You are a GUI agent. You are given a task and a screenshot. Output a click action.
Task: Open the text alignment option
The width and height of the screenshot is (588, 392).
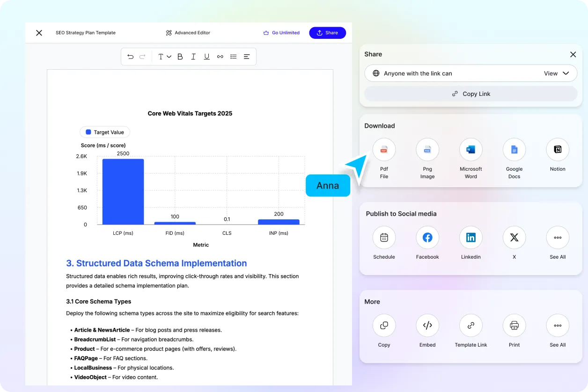coord(247,57)
